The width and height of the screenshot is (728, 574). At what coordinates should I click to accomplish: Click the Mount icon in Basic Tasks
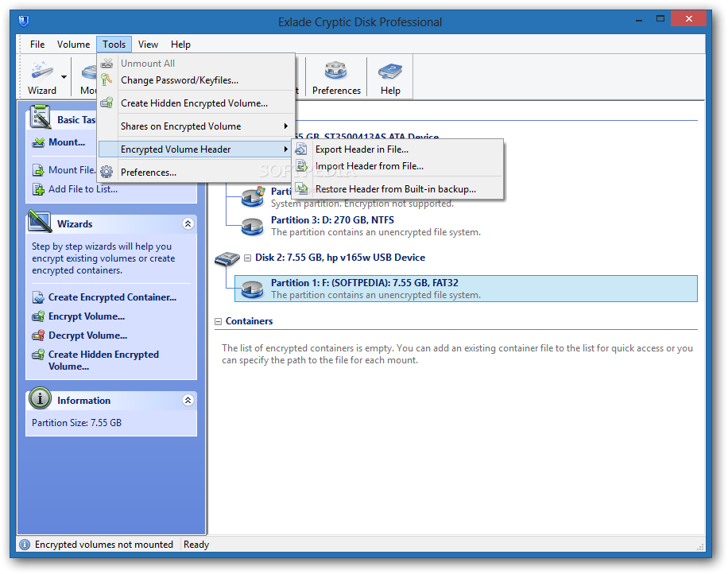(38, 142)
